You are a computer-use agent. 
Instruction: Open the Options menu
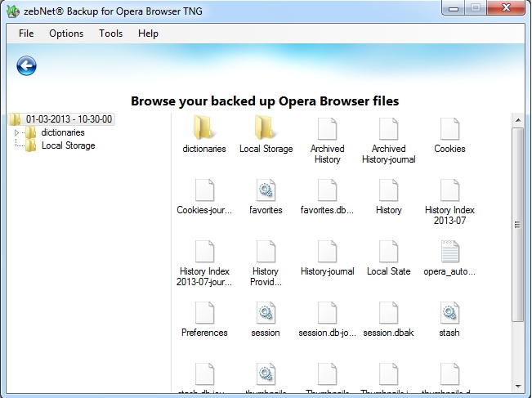[66, 34]
